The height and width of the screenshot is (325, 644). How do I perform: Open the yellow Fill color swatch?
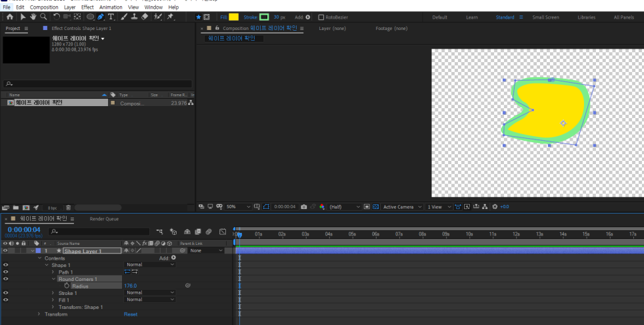click(234, 17)
